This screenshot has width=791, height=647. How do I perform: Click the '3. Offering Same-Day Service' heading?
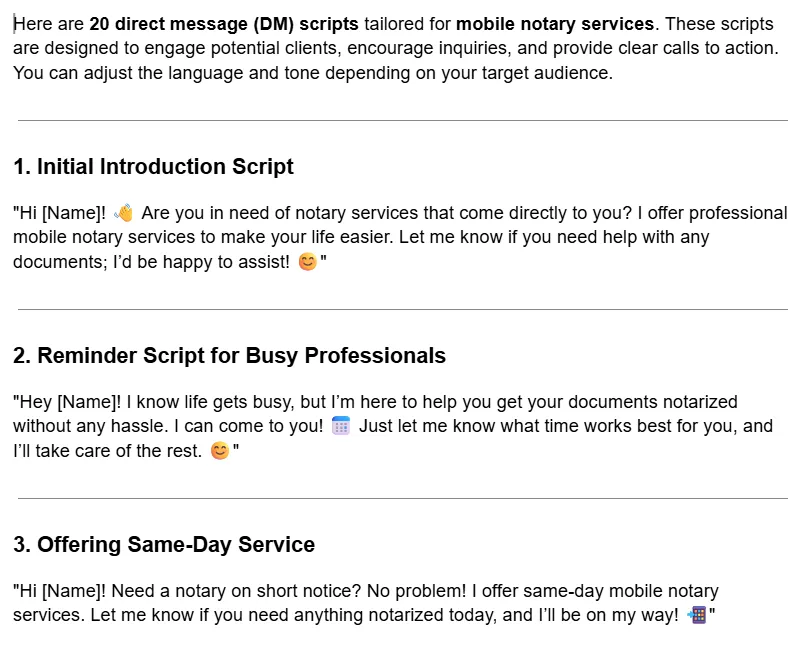click(164, 545)
